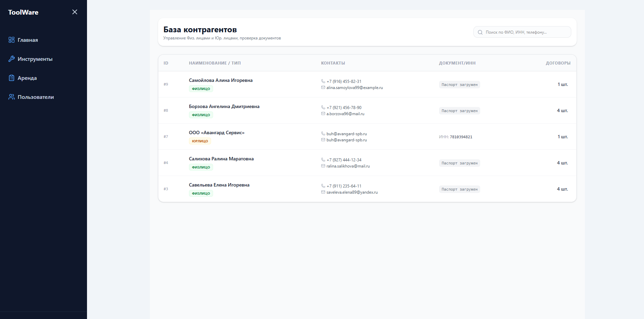Click mail icon next to a.borzova96@mail.ru
This screenshot has height=319, width=644.
pyautogui.click(x=323, y=113)
